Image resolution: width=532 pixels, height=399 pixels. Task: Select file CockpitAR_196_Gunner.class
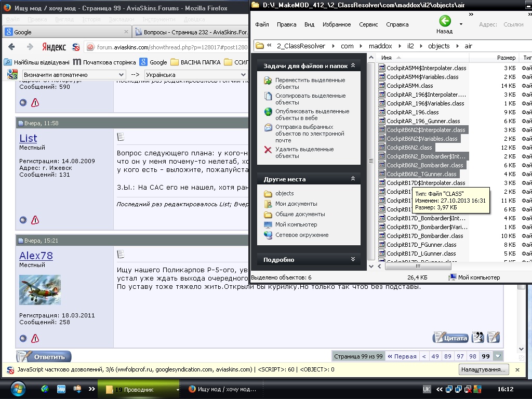click(423, 121)
